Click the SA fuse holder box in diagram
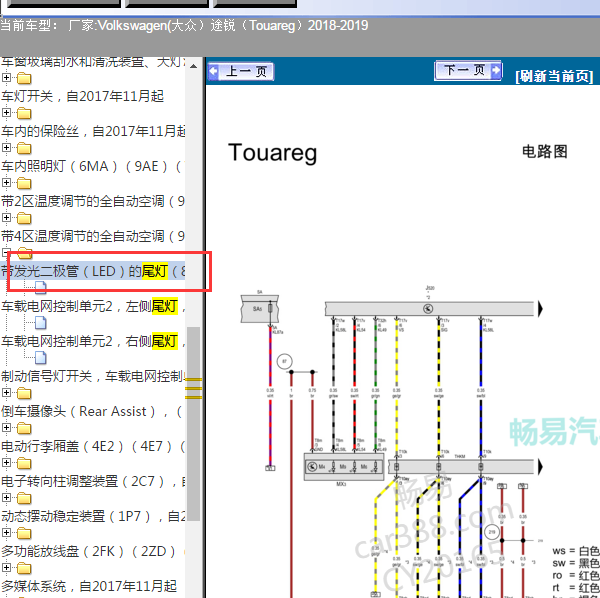The image size is (600, 598). pyautogui.click(x=259, y=308)
